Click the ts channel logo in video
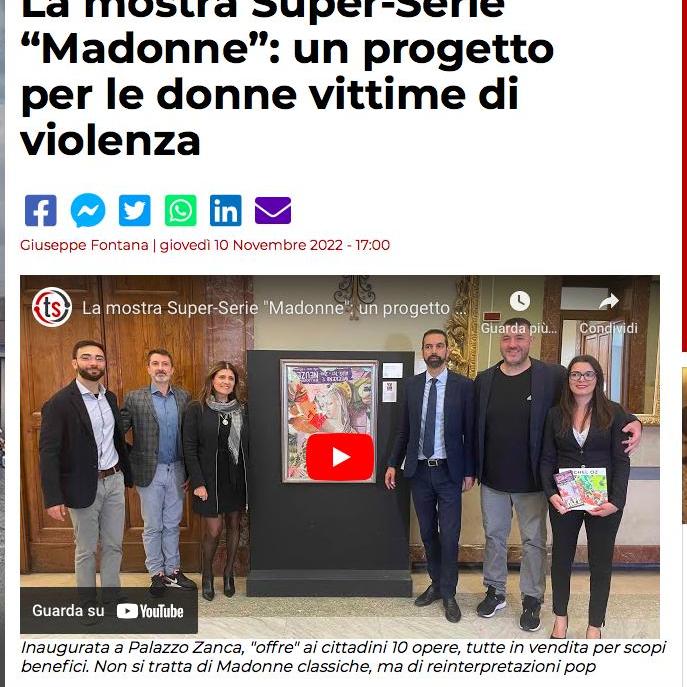The height and width of the screenshot is (687, 687). (x=52, y=307)
